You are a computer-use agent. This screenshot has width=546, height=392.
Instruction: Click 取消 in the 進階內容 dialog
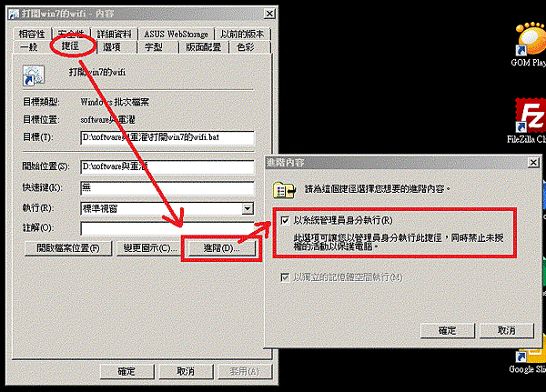coord(506,330)
